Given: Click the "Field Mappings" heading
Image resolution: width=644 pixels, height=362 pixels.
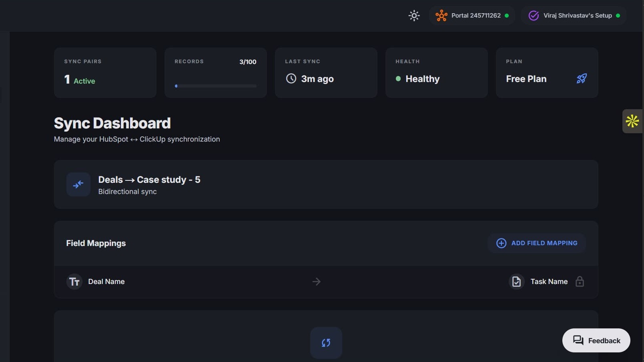Looking at the screenshot, I should [x=96, y=243].
